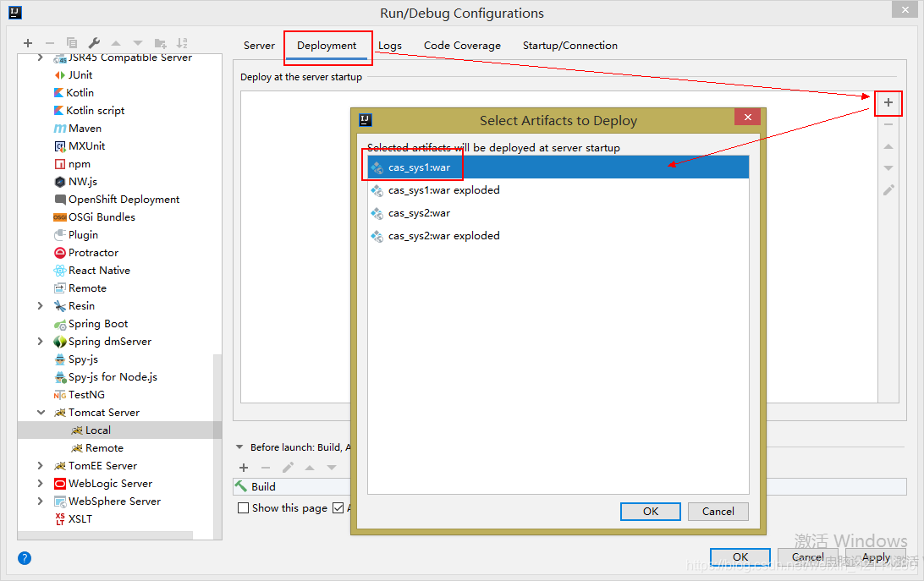The height and width of the screenshot is (581, 924).
Task: Click the JUnit configuration icon
Action: pos(59,75)
